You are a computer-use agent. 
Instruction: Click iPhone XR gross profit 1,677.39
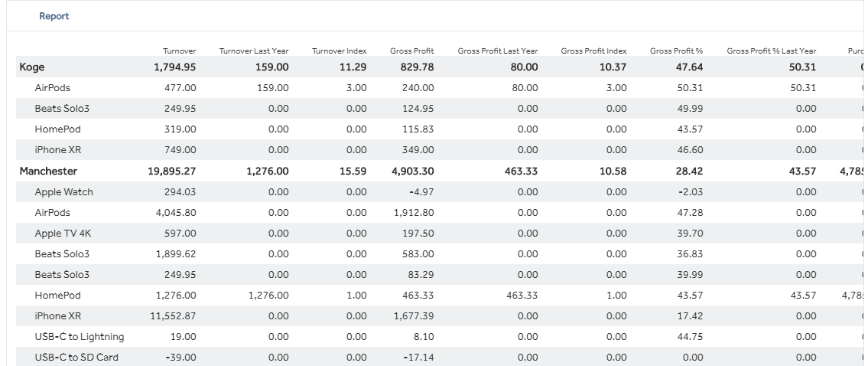click(x=414, y=316)
